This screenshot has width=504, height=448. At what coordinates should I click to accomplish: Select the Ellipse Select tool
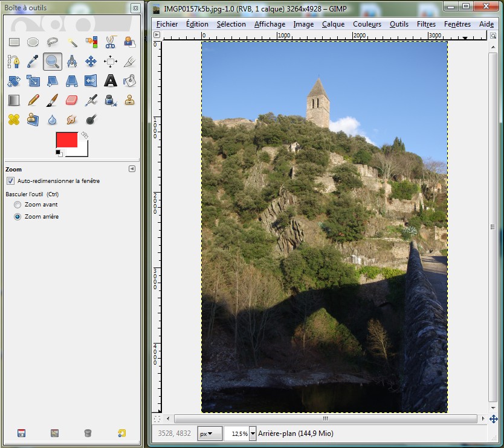pos(33,42)
